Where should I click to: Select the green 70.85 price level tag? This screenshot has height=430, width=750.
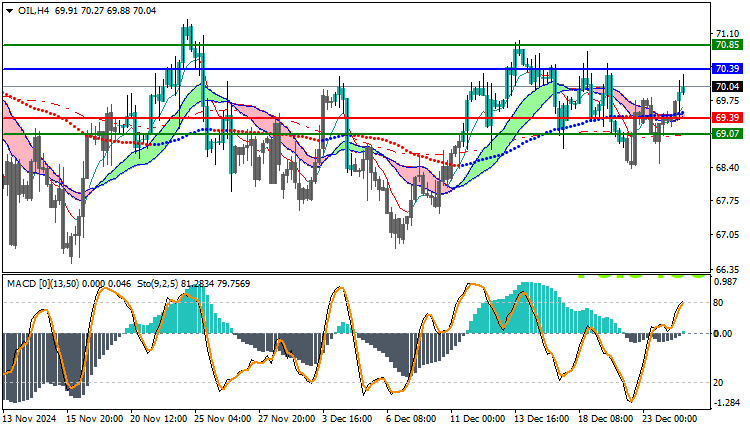[727, 45]
